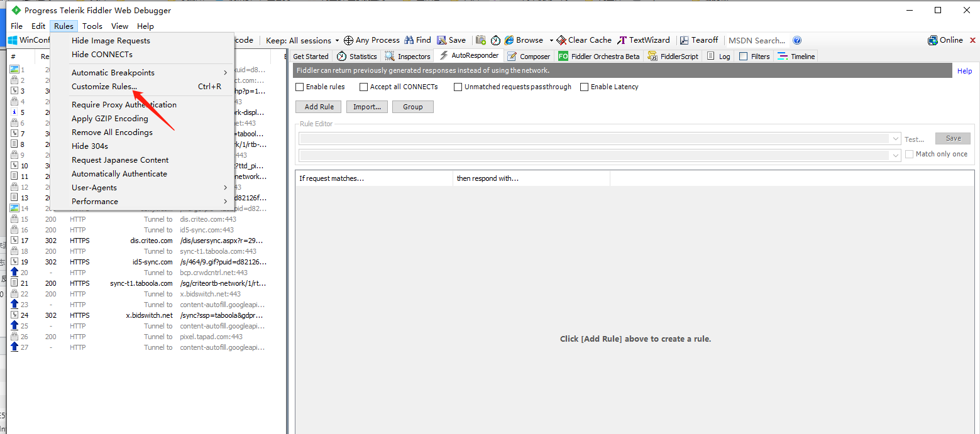Click the blue help icon beside MSDN Search

pyautogui.click(x=797, y=40)
